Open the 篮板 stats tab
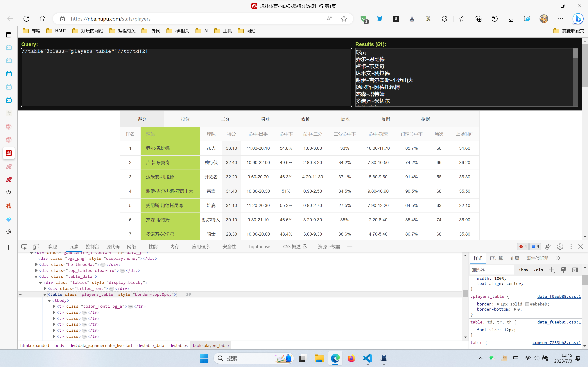Screen dimensions: 588x367 [x=305, y=119]
